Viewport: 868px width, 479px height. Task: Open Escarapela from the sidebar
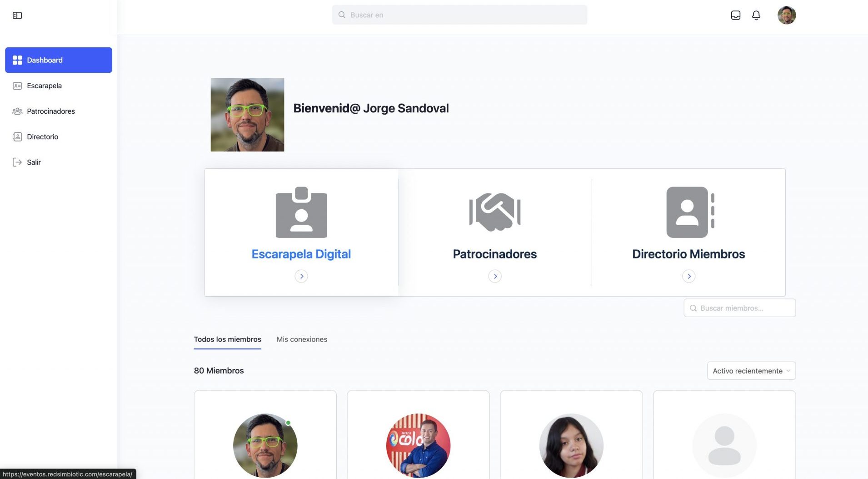(x=44, y=86)
